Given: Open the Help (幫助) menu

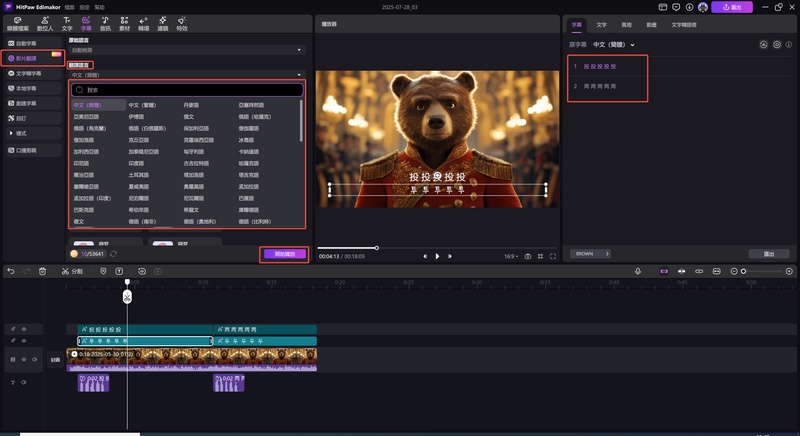Looking at the screenshot, I should pyautogui.click(x=99, y=7).
